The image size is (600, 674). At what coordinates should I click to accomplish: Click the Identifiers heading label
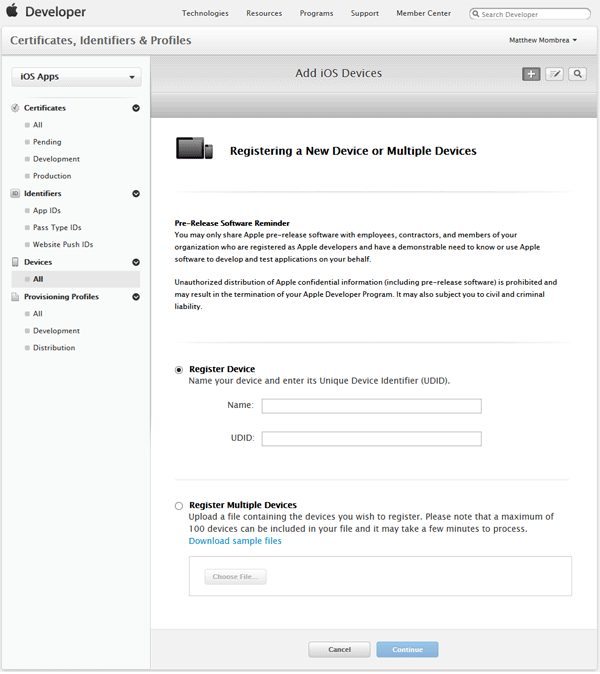click(43, 193)
